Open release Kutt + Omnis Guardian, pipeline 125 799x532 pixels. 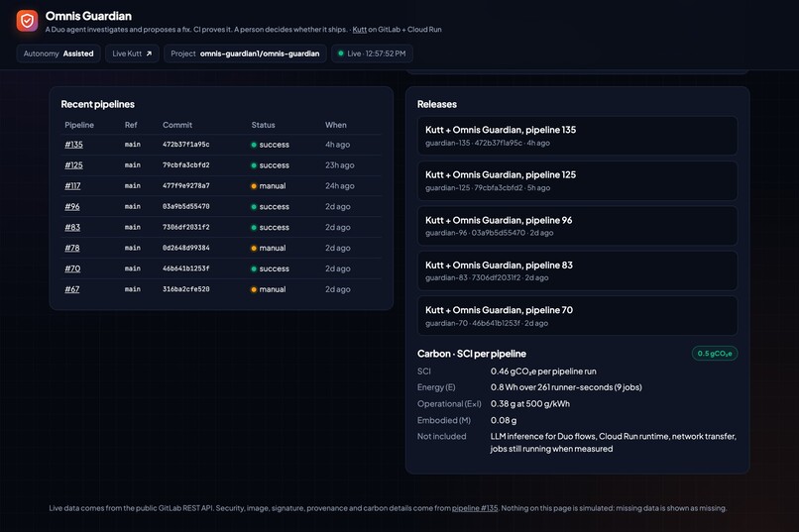point(577,180)
